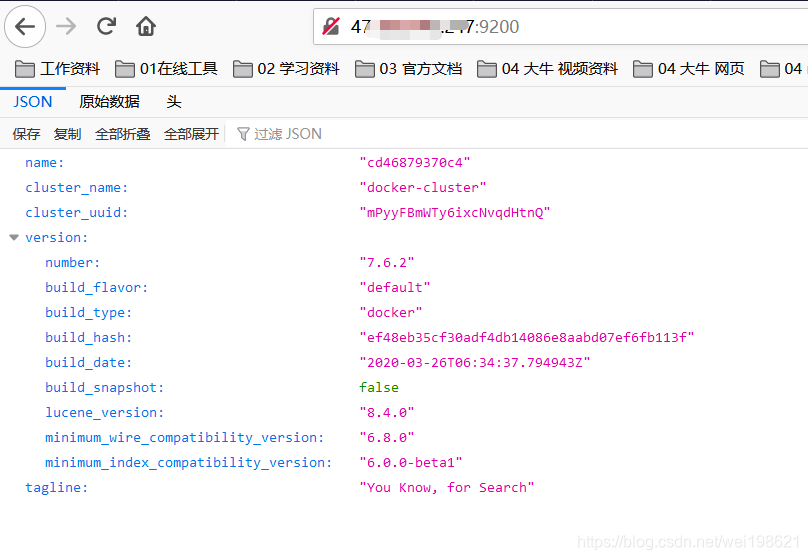Click the value "default"

tap(395, 287)
